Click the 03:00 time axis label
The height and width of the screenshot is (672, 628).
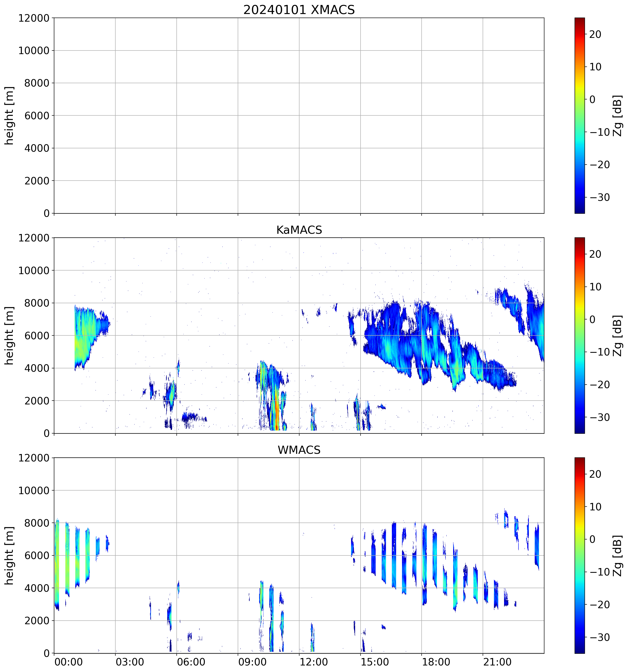(130, 662)
